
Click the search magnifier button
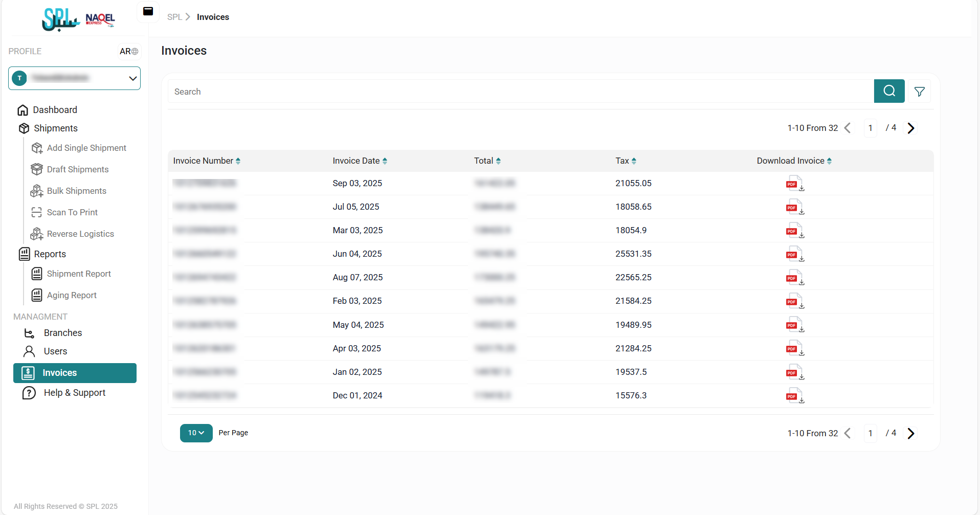click(x=889, y=91)
